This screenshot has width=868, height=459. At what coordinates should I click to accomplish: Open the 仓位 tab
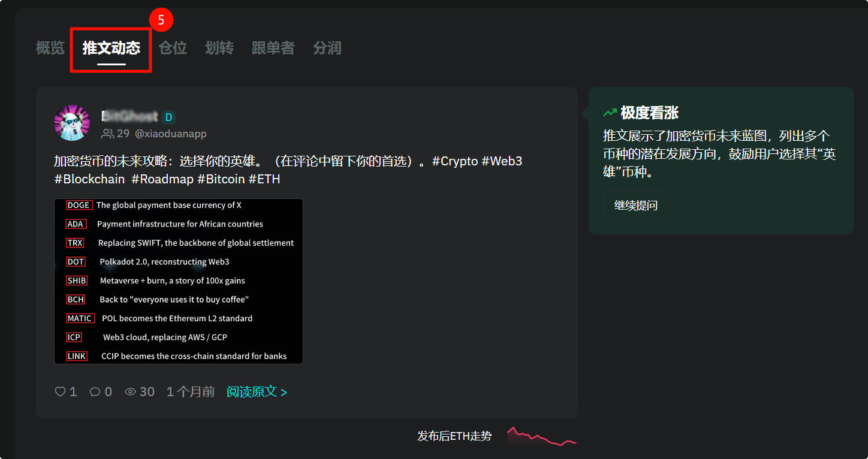pyautogui.click(x=173, y=48)
